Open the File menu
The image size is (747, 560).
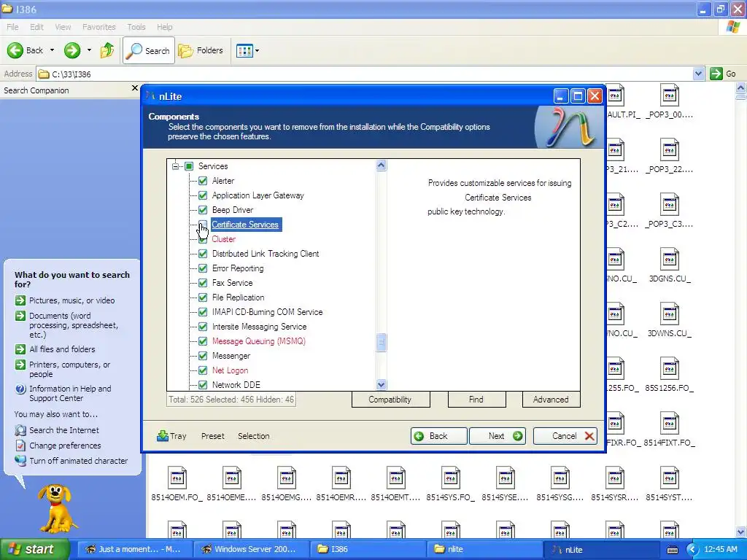click(12, 27)
